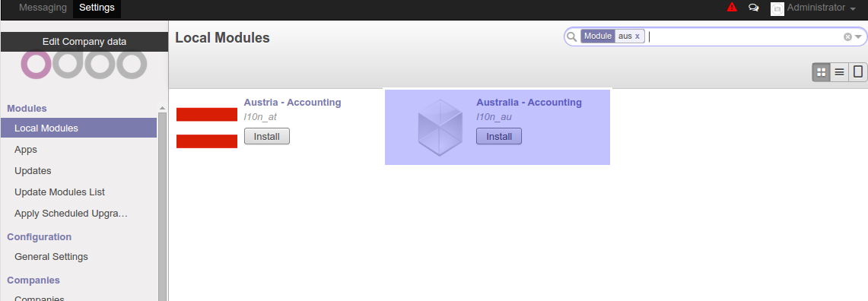The width and height of the screenshot is (868, 301).
Task: Select Local Modules in sidebar
Action: click(x=78, y=128)
